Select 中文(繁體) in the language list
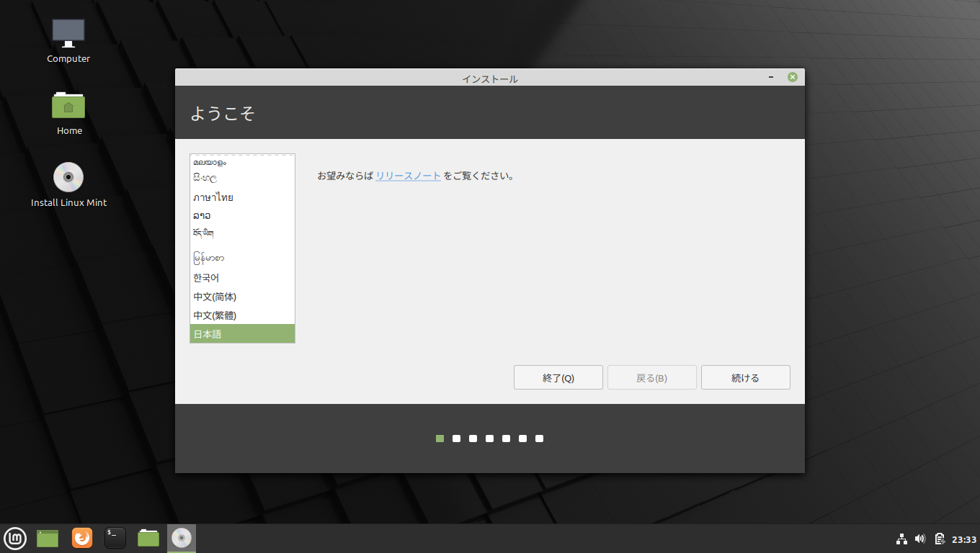 coord(242,315)
